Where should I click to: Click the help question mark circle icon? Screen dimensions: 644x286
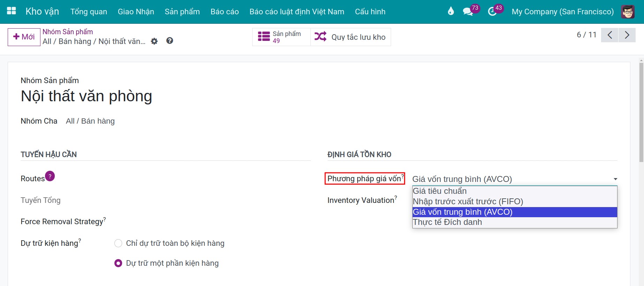click(x=170, y=41)
